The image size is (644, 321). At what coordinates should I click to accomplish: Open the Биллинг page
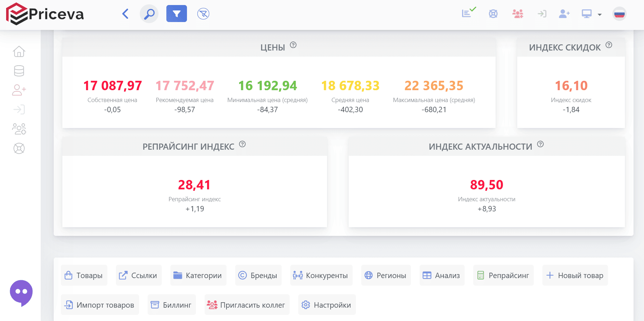pyautogui.click(x=171, y=305)
